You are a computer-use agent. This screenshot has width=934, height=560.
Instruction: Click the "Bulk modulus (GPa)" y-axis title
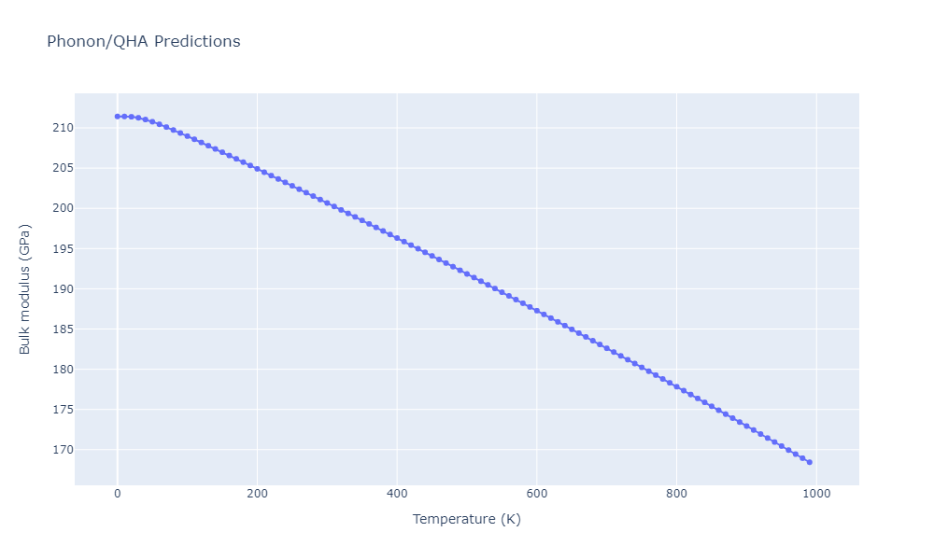[x=25, y=289]
